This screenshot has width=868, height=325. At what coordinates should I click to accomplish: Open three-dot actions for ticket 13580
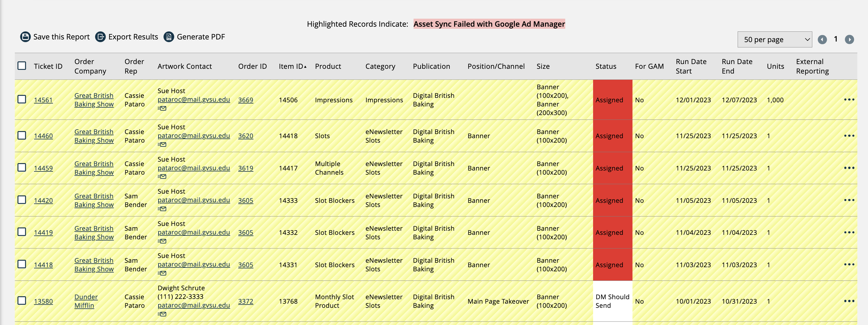[x=849, y=301]
